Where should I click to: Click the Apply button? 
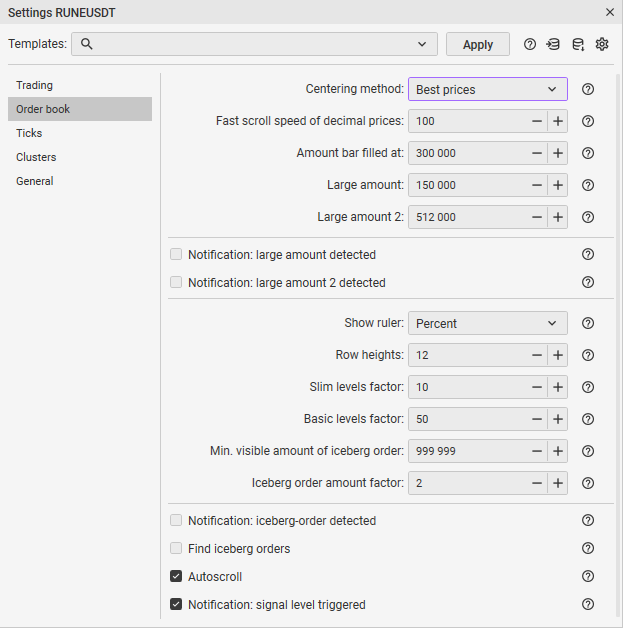coord(478,44)
